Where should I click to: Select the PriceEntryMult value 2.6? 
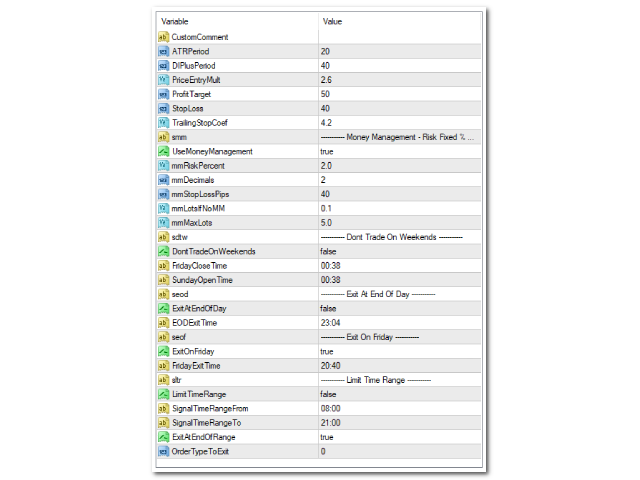[326, 80]
